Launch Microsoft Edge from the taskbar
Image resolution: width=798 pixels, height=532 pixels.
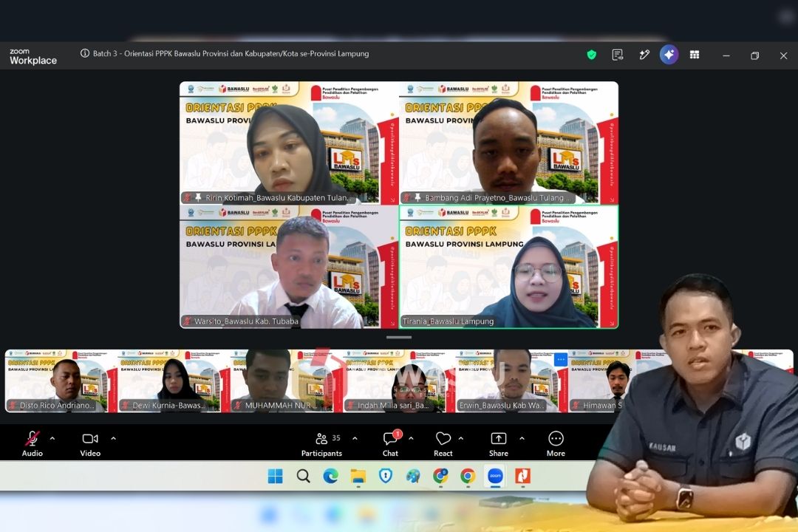click(331, 476)
